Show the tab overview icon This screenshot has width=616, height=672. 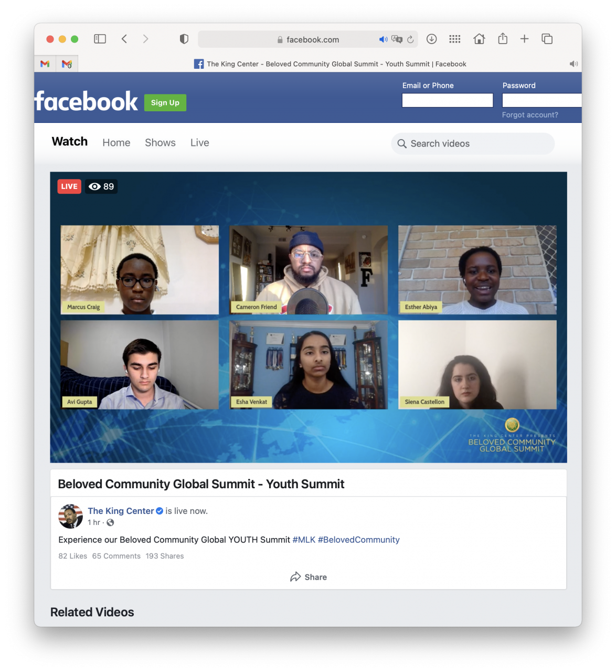(547, 39)
